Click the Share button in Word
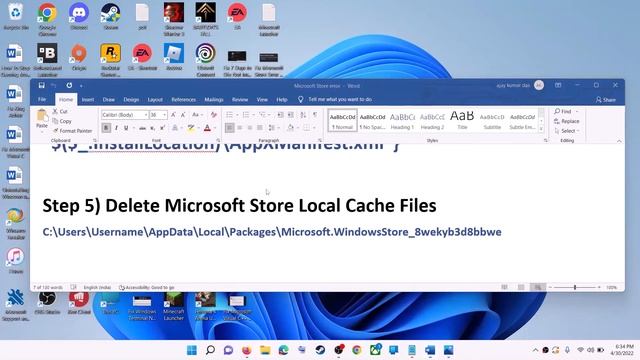This screenshot has height=360, width=640. point(606,100)
